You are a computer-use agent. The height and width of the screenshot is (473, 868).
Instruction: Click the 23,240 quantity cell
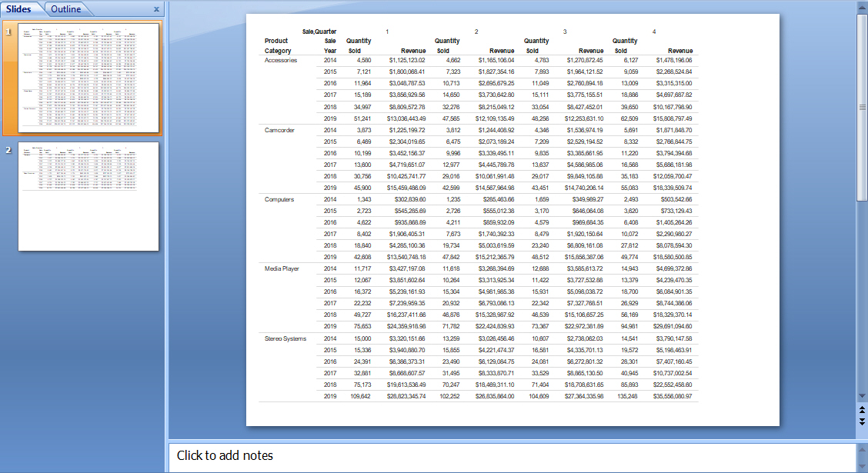point(540,245)
